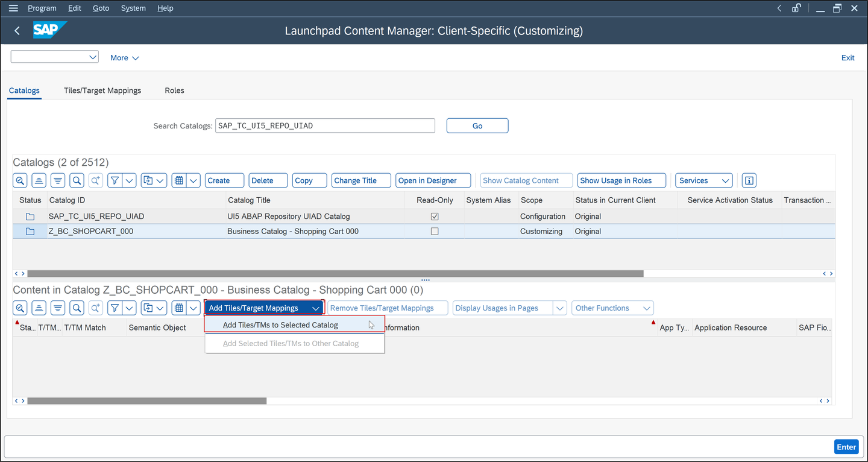Choose Add Tiles/TMs to Selected Catalog
The image size is (868, 462).
[295, 325]
